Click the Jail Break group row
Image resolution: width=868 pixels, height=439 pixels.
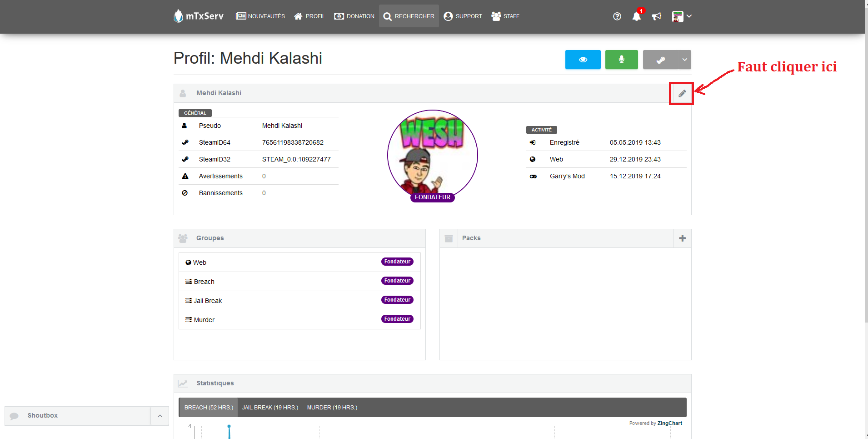299,301
